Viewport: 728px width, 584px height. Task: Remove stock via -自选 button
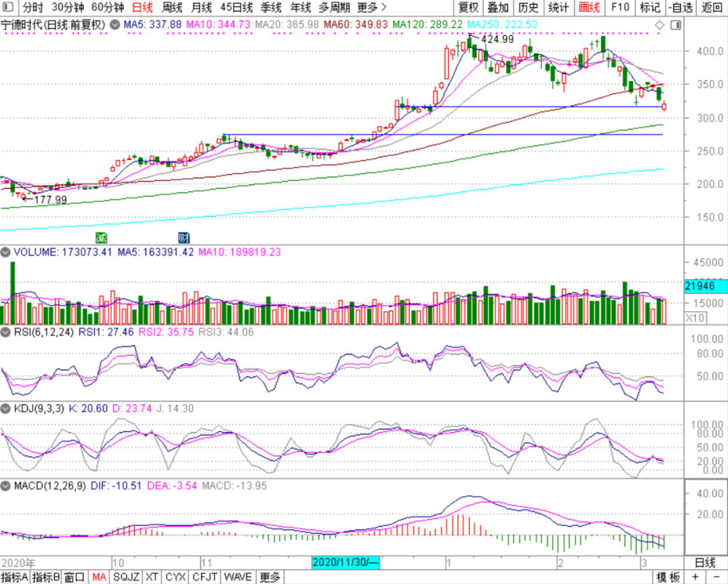tap(681, 7)
